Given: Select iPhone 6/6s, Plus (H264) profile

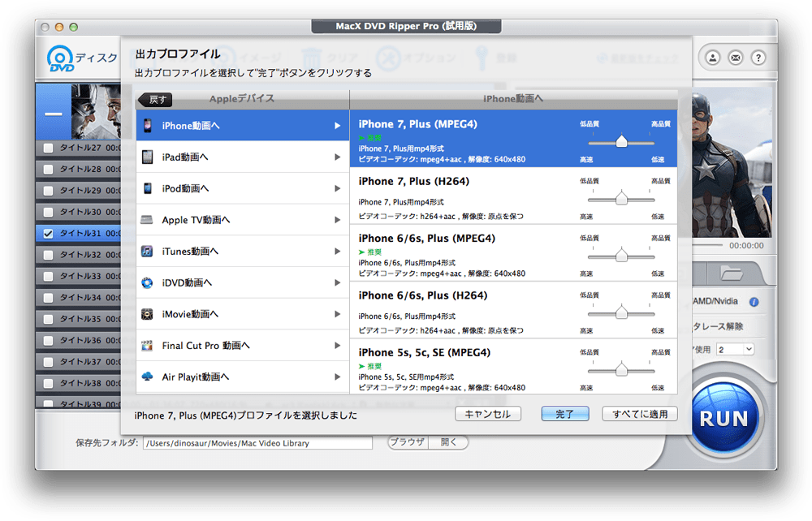Looking at the screenshot, I should point(513,310).
